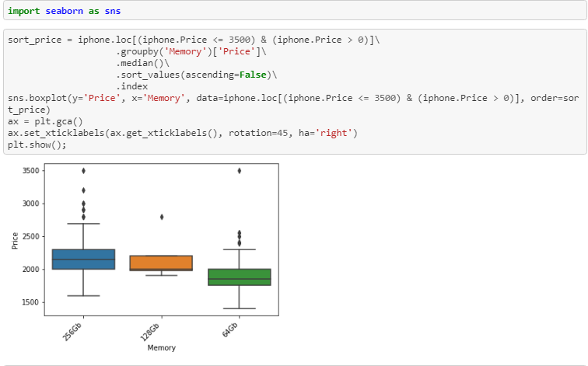Image resolution: width=588 pixels, height=366 pixels.
Task: Click the green 64Gb box in the plot
Action: pos(240,277)
